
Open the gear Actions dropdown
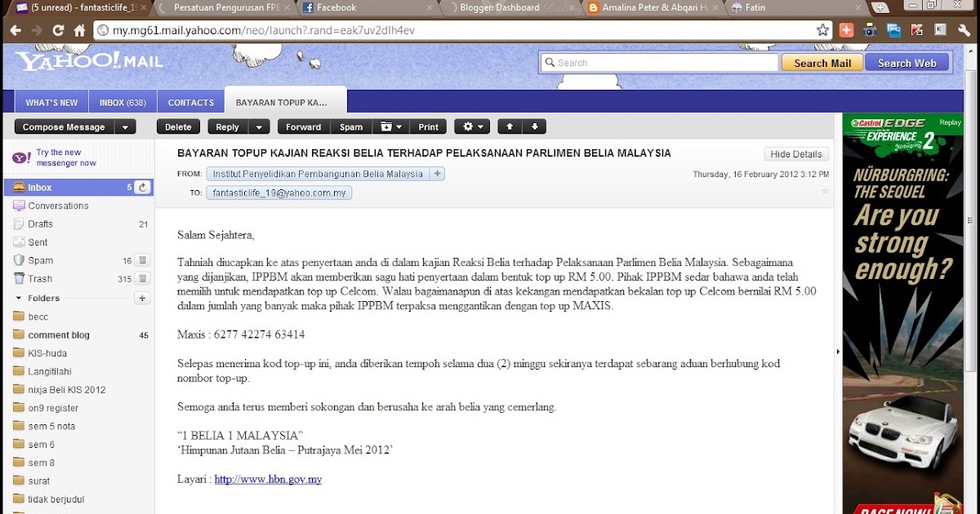pyautogui.click(x=472, y=126)
